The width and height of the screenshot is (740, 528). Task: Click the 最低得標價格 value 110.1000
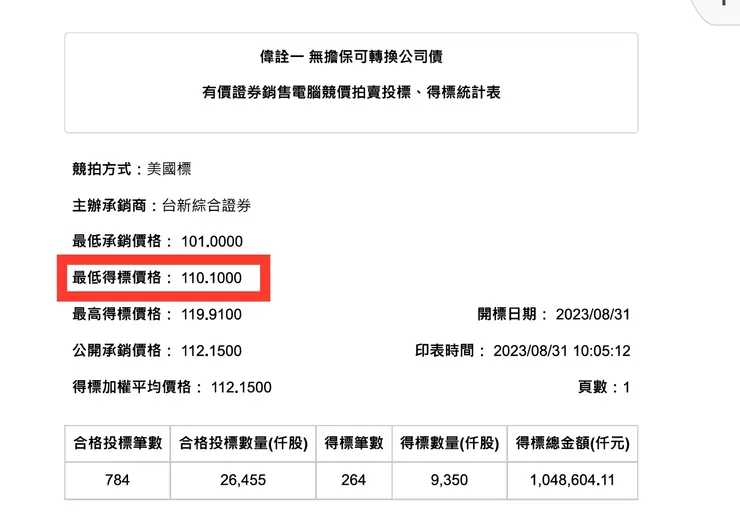coord(211,278)
